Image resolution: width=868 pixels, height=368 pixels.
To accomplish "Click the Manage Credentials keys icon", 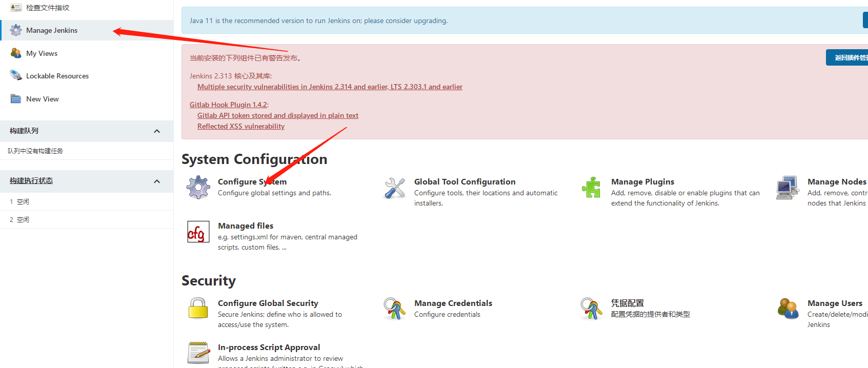I will point(395,309).
